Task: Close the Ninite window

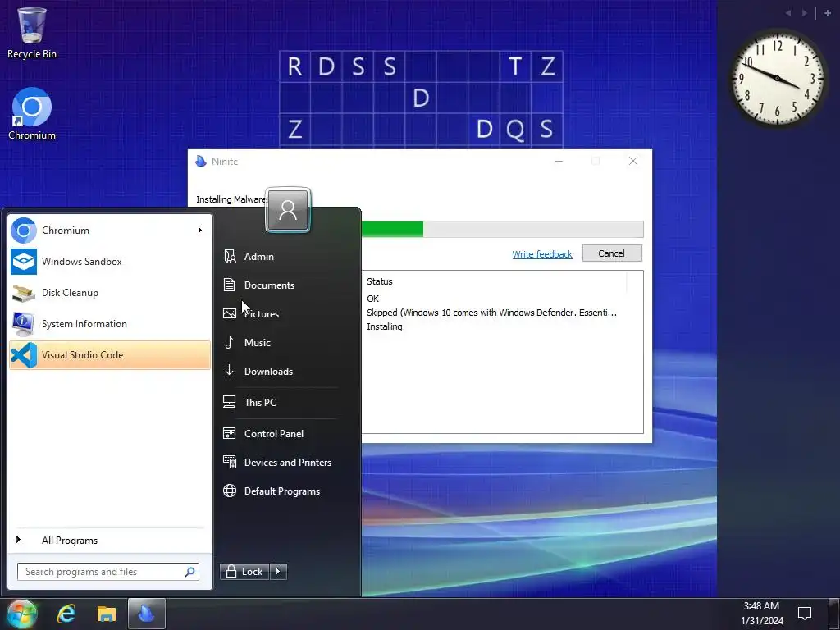Action: tap(633, 162)
